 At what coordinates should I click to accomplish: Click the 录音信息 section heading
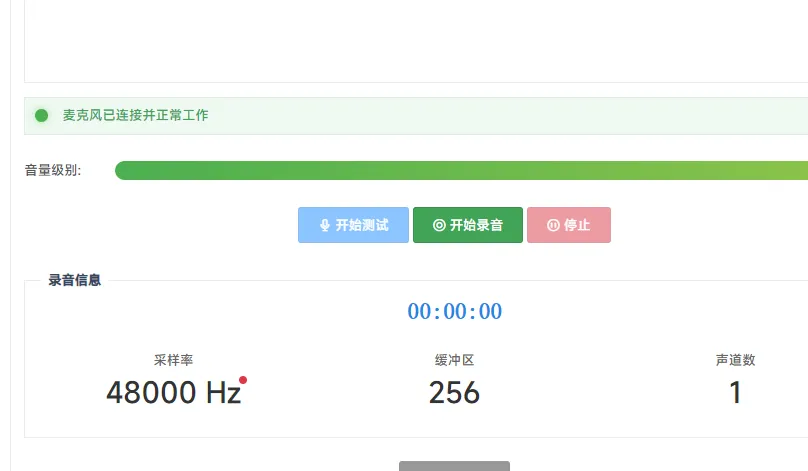(75, 280)
